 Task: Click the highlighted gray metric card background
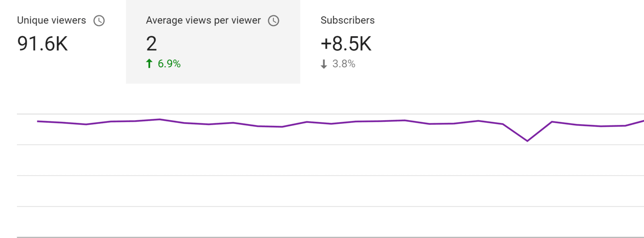[x=213, y=41]
